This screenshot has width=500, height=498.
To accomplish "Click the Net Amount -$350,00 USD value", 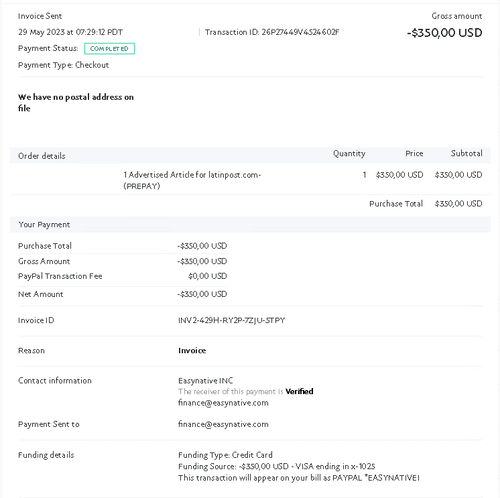I will (x=202, y=294).
